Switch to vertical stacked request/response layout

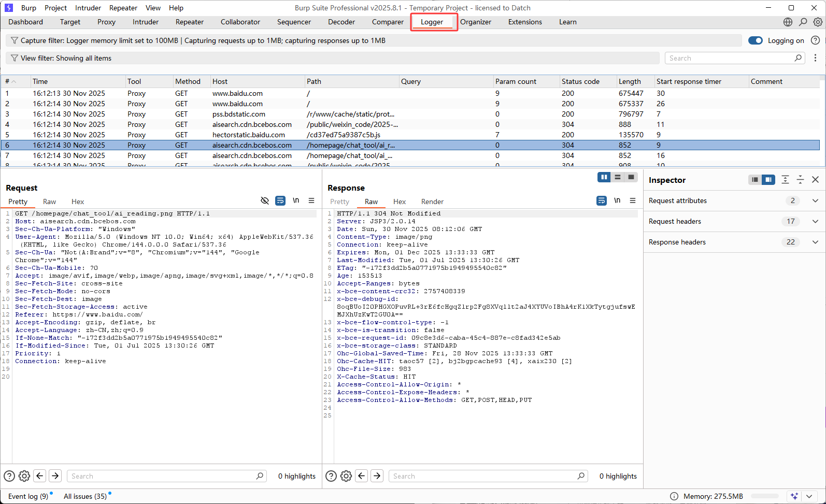pos(618,177)
